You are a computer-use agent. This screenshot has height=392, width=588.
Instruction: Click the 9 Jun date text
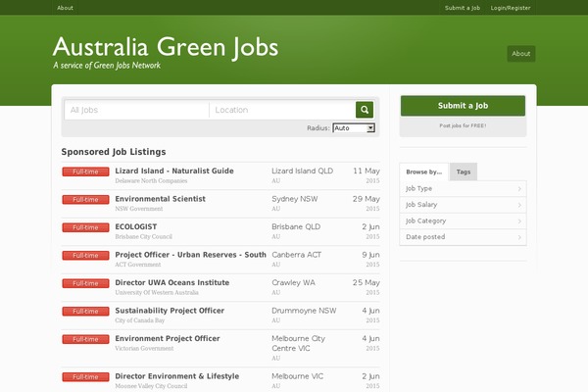[370, 255]
